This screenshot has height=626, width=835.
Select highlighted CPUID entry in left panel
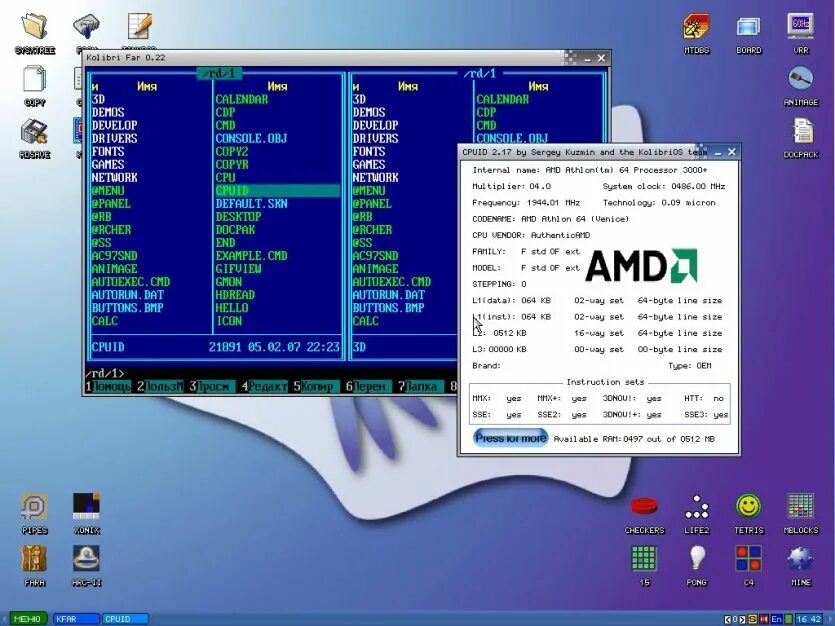coord(277,191)
